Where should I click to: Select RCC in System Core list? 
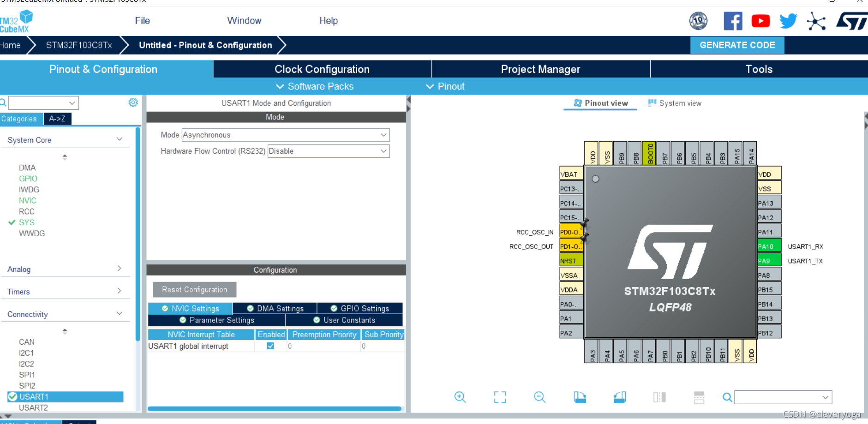coord(27,211)
